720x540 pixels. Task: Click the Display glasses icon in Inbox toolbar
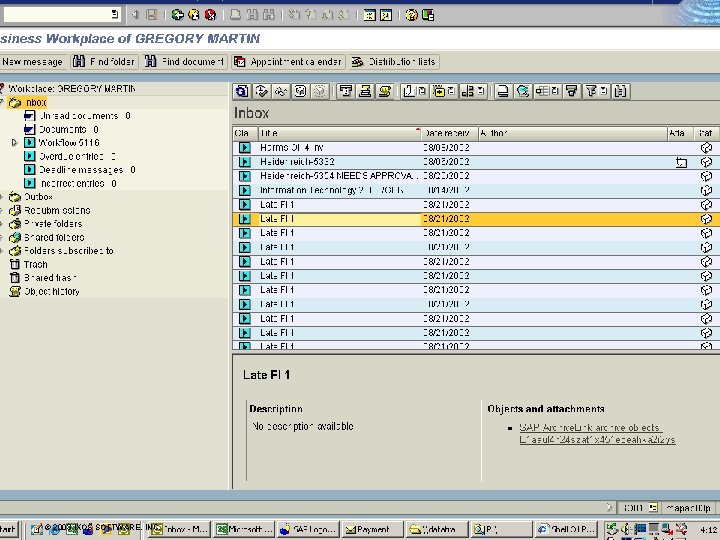[x=281, y=91]
